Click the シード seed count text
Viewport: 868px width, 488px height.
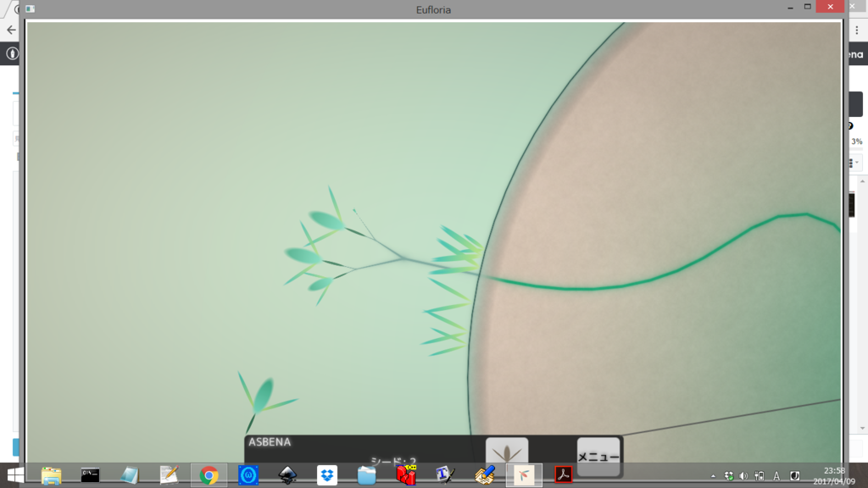tap(393, 460)
